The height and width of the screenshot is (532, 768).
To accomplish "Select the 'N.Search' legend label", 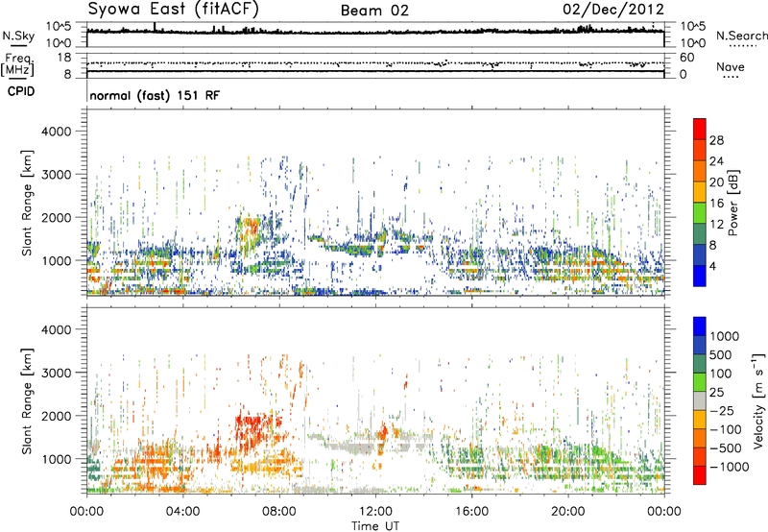I will [x=741, y=36].
